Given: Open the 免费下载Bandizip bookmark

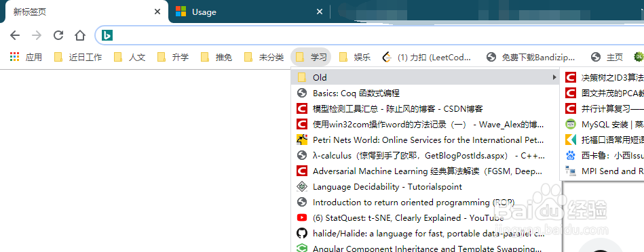Looking at the screenshot, I should tap(531, 57).
